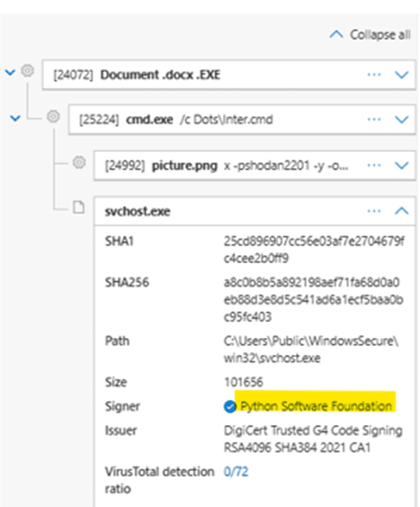Click the process ID [25224]
The width and height of the screenshot is (420, 507).
pos(99,120)
